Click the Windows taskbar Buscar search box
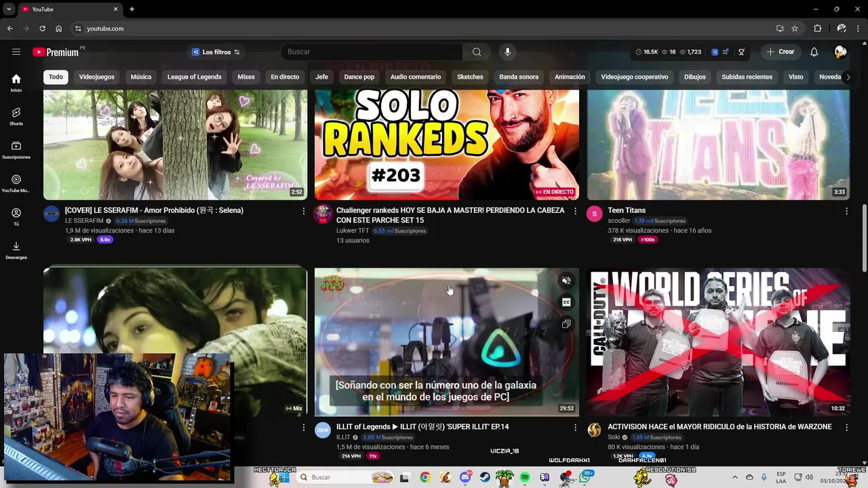This screenshot has height=488, width=868. 346,477
